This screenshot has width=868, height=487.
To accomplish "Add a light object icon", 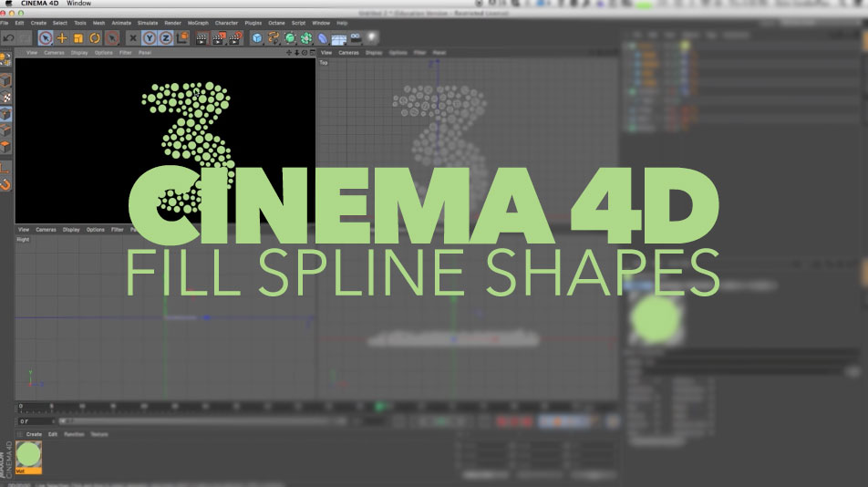I will coord(371,37).
